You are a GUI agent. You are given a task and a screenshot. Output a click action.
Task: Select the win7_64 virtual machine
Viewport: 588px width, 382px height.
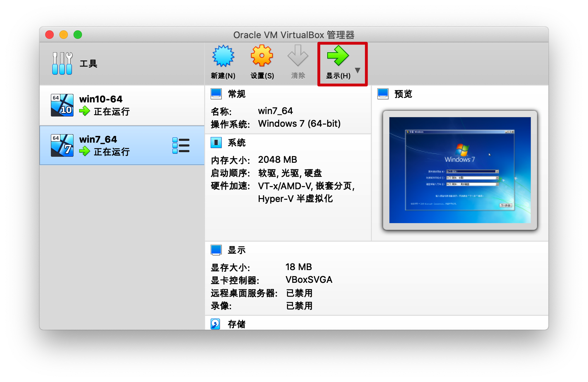122,145
